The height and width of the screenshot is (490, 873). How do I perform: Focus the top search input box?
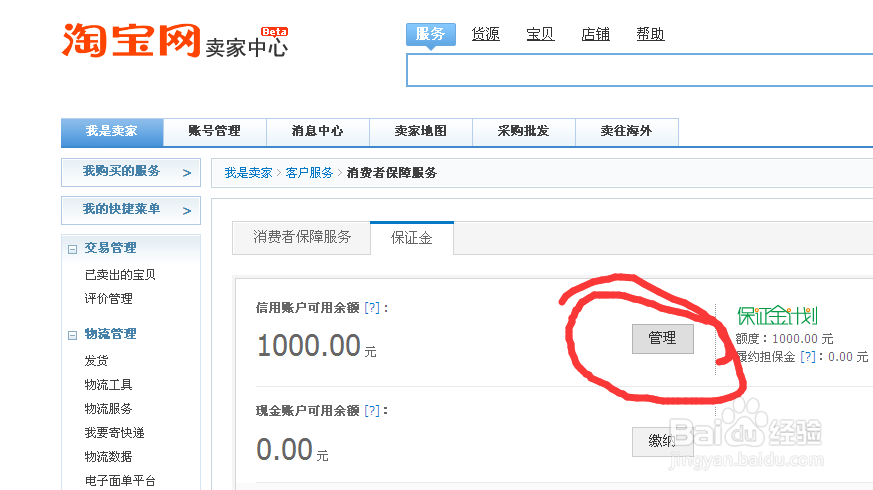pyautogui.click(x=639, y=70)
